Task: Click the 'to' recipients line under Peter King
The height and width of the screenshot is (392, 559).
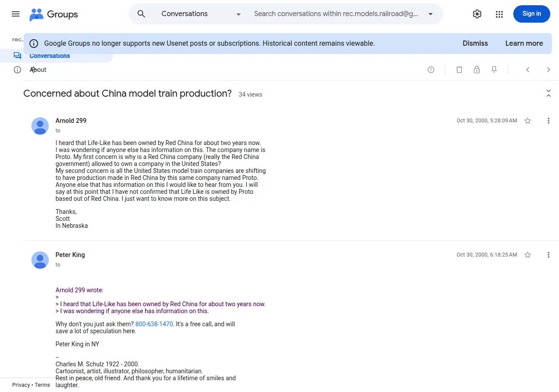Action: 58,265
